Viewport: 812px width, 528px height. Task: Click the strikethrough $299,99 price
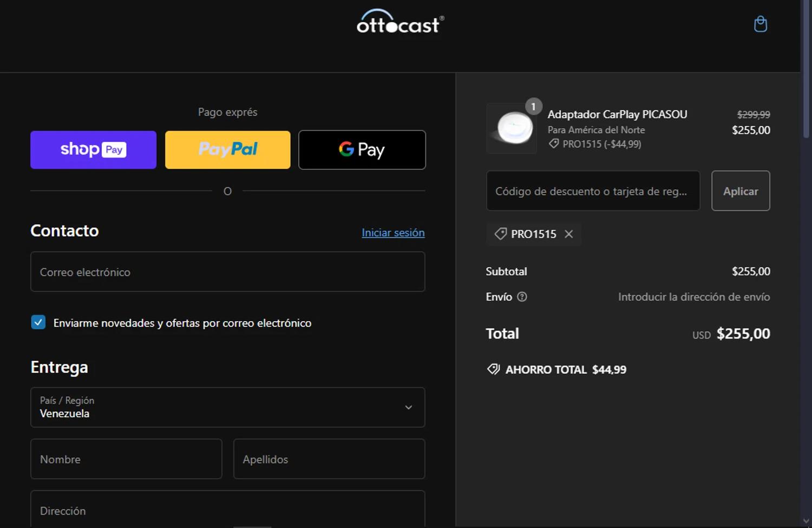754,114
